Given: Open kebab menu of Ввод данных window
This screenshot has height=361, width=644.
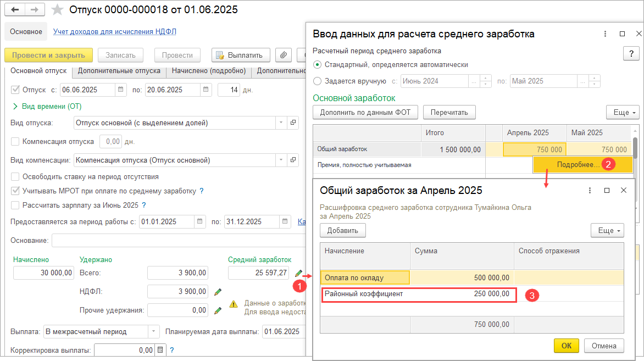Looking at the screenshot, I should [x=605, y=34].
